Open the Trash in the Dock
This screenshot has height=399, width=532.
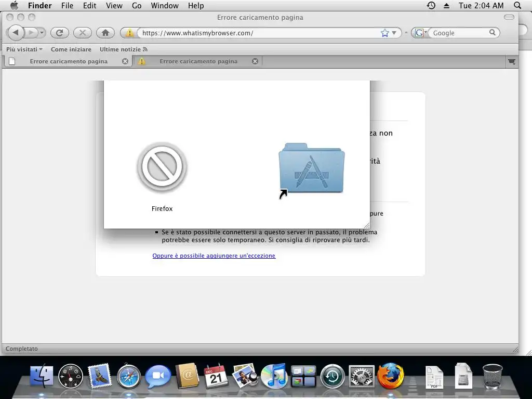[493, 376]
